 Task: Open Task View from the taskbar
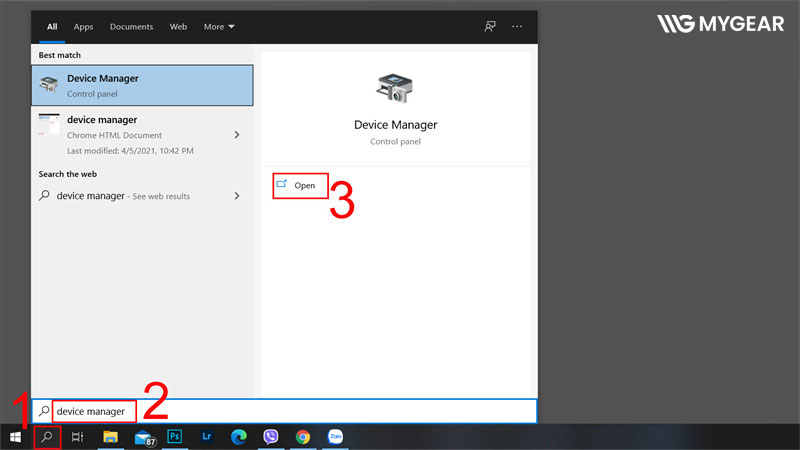coord(78,437)
